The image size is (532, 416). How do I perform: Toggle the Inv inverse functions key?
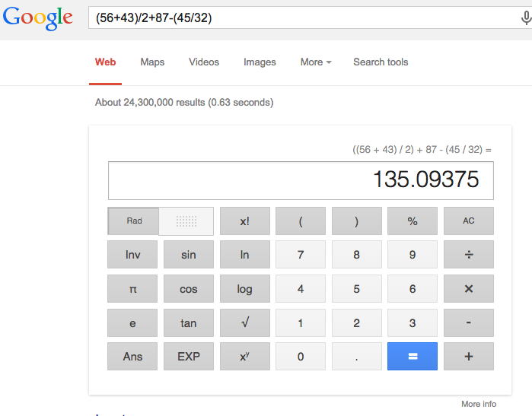point(132,255)
